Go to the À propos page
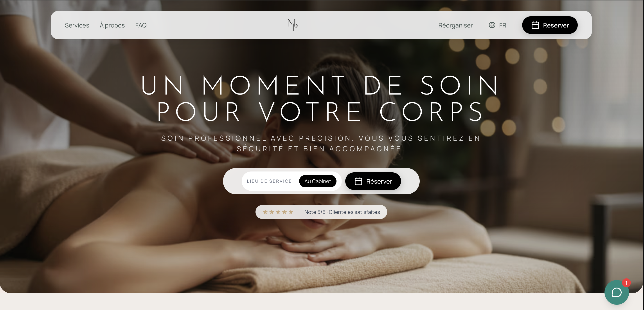 point(112,25)
